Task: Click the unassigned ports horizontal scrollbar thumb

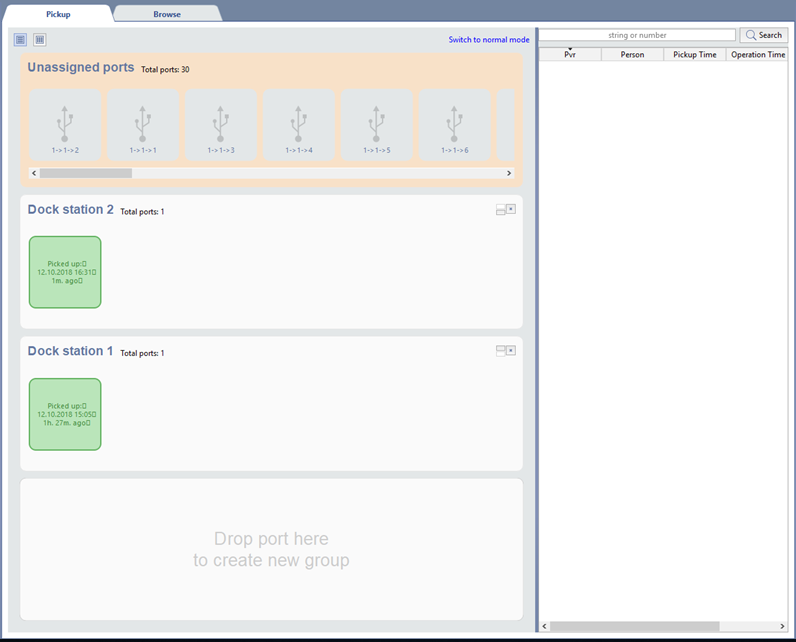Action: (x=85, y=173)
